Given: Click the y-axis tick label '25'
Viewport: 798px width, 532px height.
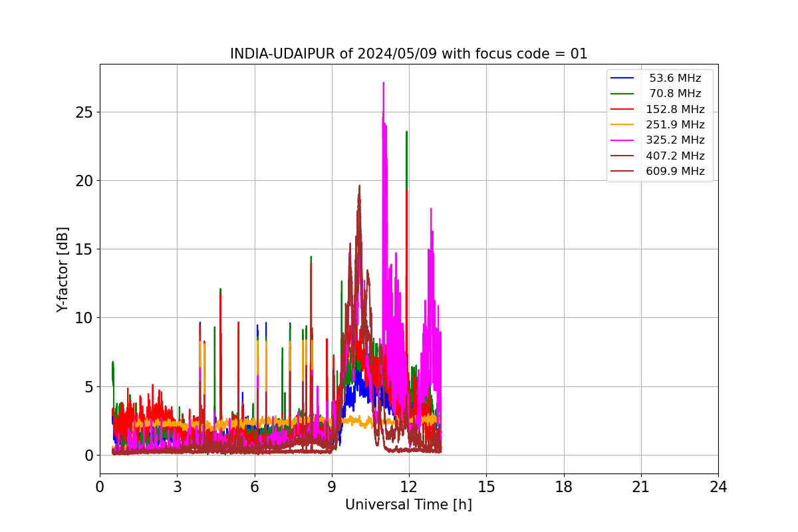Looking at the screenshot, I should [x=86, y=112].
